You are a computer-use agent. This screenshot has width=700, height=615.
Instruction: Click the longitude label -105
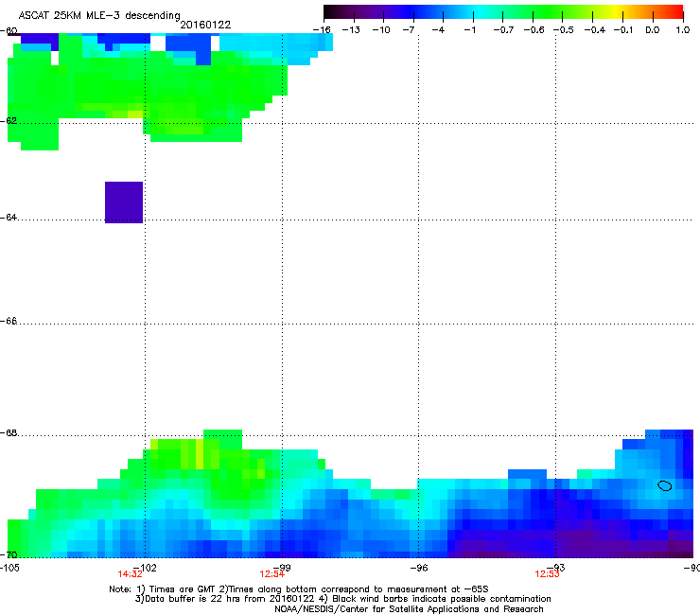click(x=9, y=568)
